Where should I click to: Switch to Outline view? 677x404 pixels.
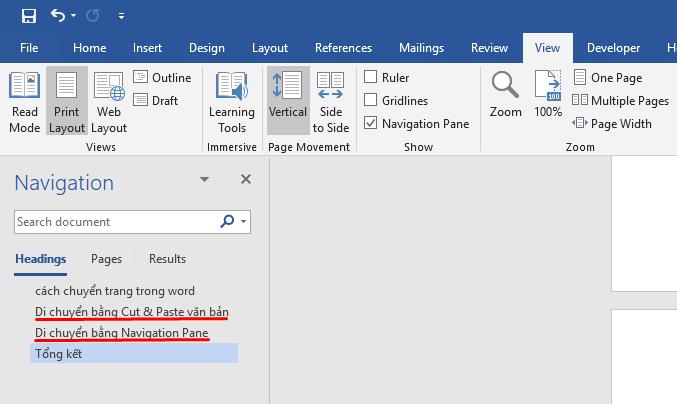pyautogui.click(x=162, y=78)
